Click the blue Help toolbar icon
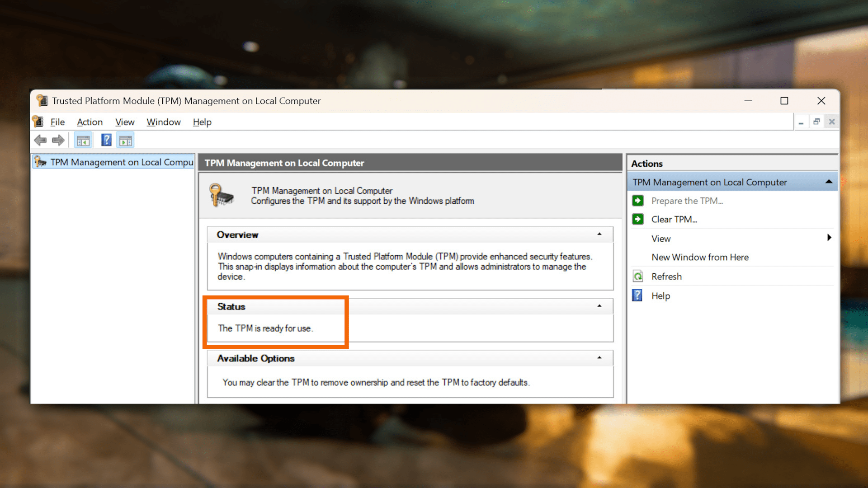The width and height of the screenshot is (868, 488). point(106,141)
